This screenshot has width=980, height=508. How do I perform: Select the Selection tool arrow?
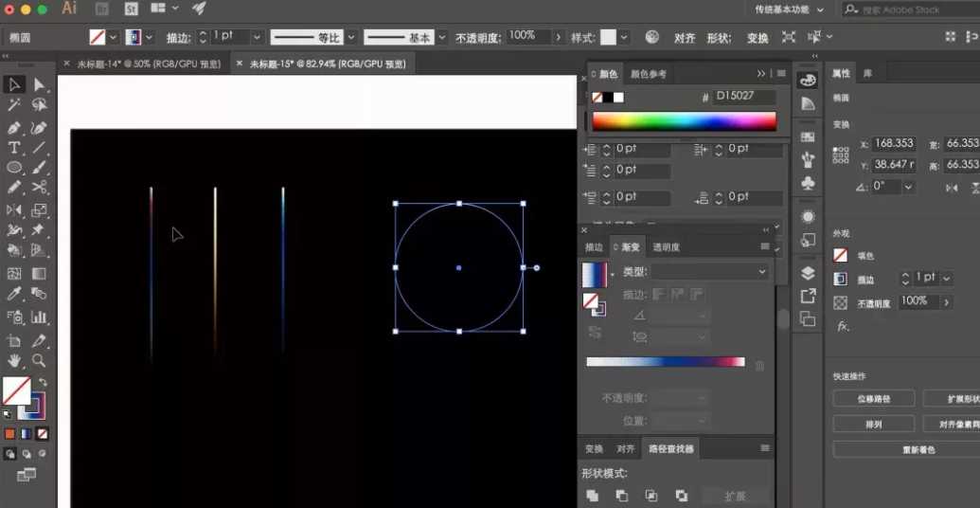click(x=14, y=84)
